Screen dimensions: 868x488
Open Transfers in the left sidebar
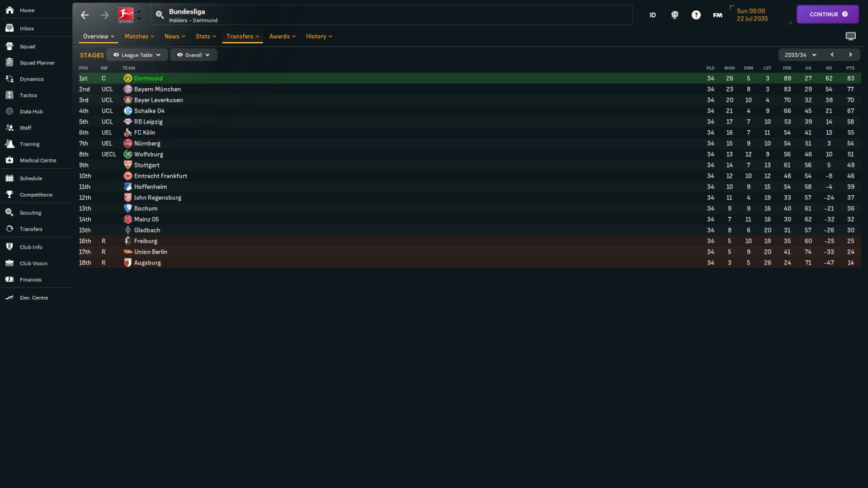coord(31,229)
